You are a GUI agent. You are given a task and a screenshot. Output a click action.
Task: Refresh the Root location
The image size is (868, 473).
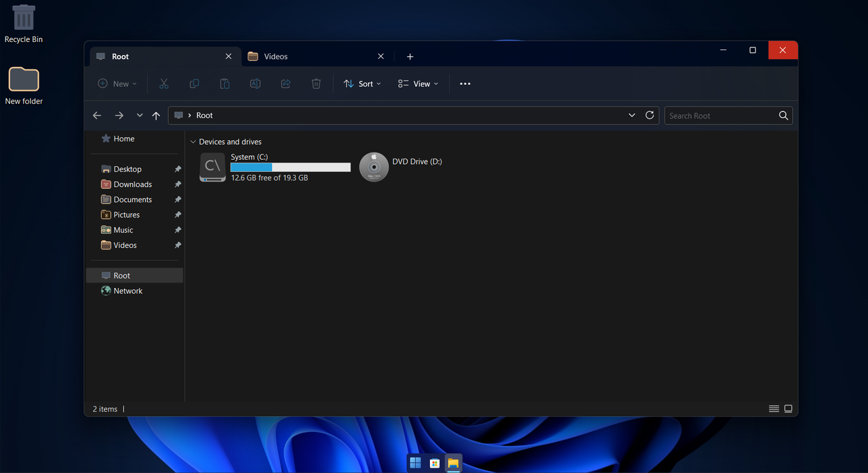tap(650, 115)
